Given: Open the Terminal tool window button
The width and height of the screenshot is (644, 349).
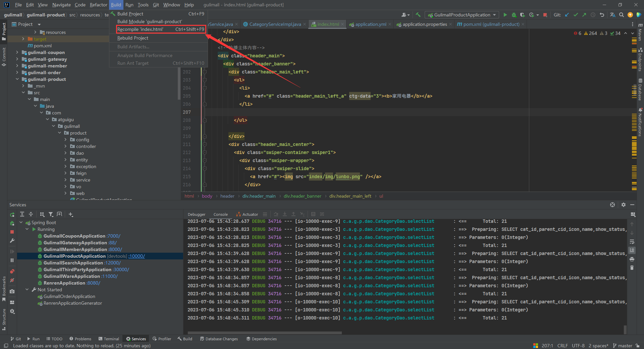Looking at the screenshot, I should (109, 339).
